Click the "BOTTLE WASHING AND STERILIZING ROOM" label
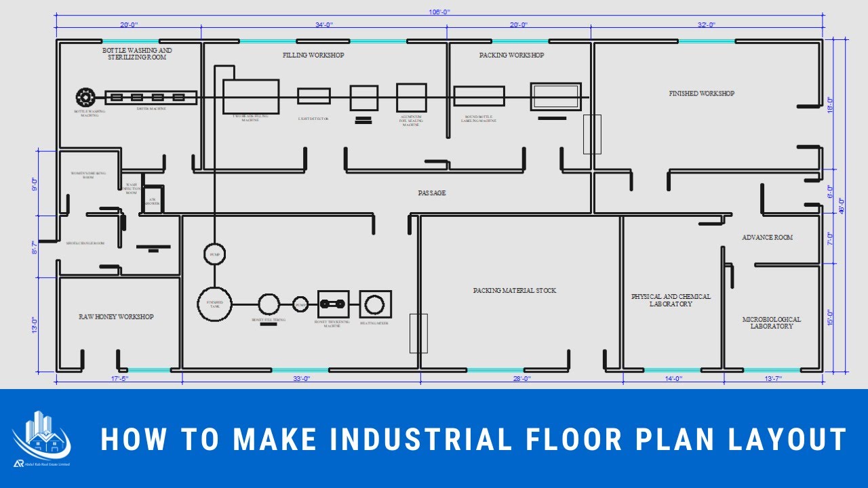868x488 pixels. pyautogui.click(x=137, y=54)
